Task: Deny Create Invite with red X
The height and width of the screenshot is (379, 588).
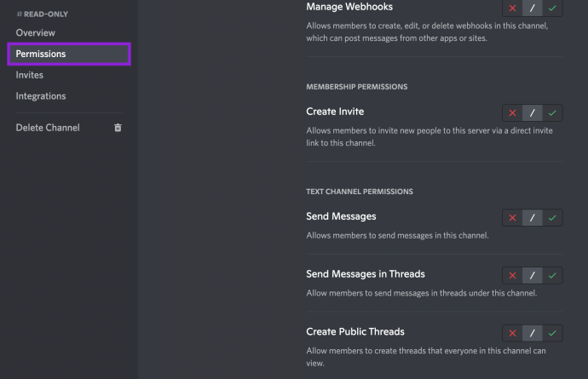Action: pyautogui.click(x=512, y=112)
